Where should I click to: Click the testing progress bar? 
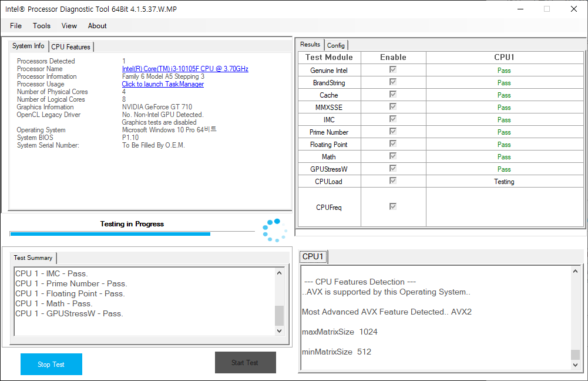(x=132, y=234)
